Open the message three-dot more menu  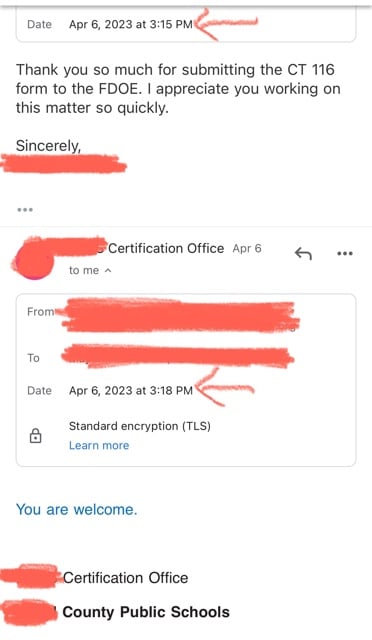[x=345, y=253]
